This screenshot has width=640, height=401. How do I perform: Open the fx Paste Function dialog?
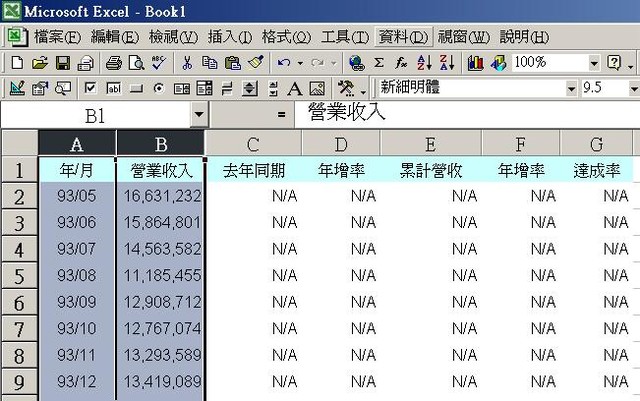point(401,63)
